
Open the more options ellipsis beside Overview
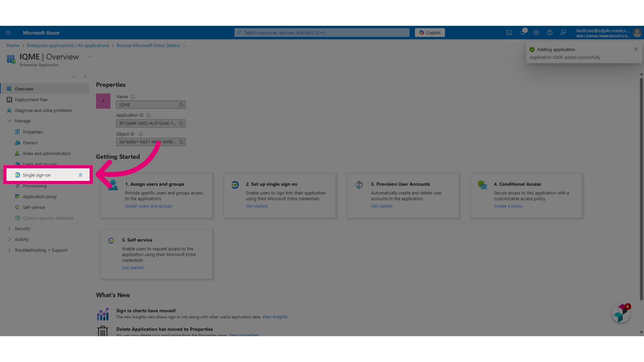pos(90,57)
